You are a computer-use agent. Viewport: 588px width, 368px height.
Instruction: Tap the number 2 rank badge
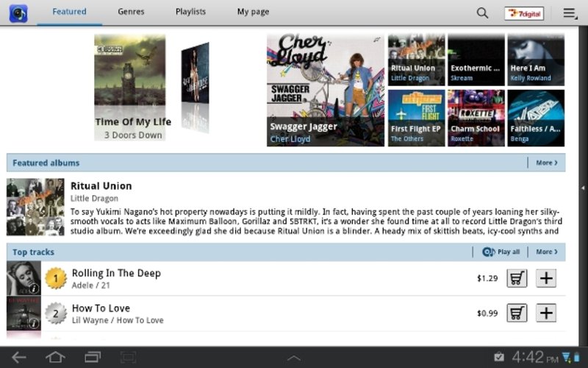click(x=56, y=313)
